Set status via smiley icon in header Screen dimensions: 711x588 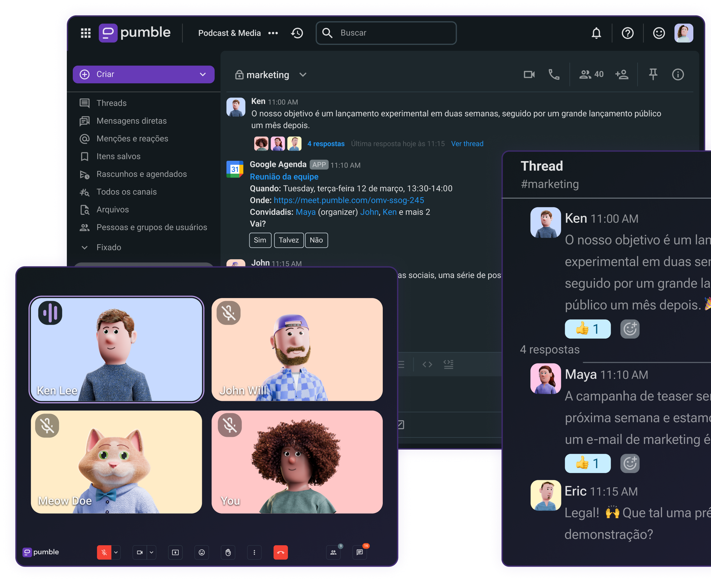[659, 33]
